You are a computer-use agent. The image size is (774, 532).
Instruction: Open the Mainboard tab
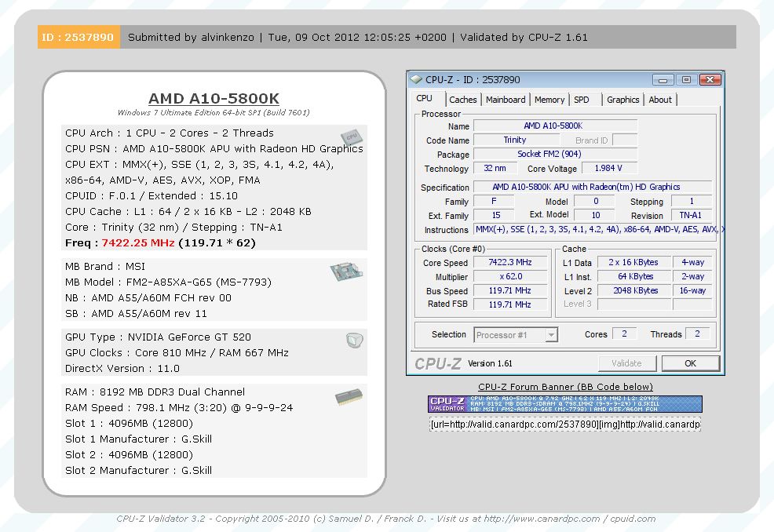tap(506, 99)
